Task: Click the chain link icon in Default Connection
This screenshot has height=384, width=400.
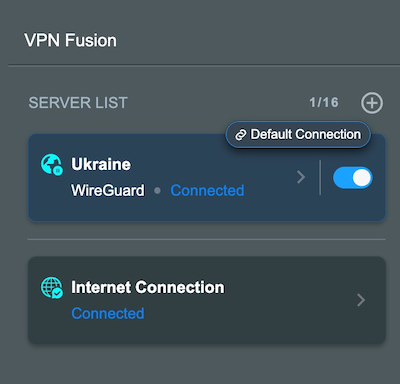Action: coord(241,135)
